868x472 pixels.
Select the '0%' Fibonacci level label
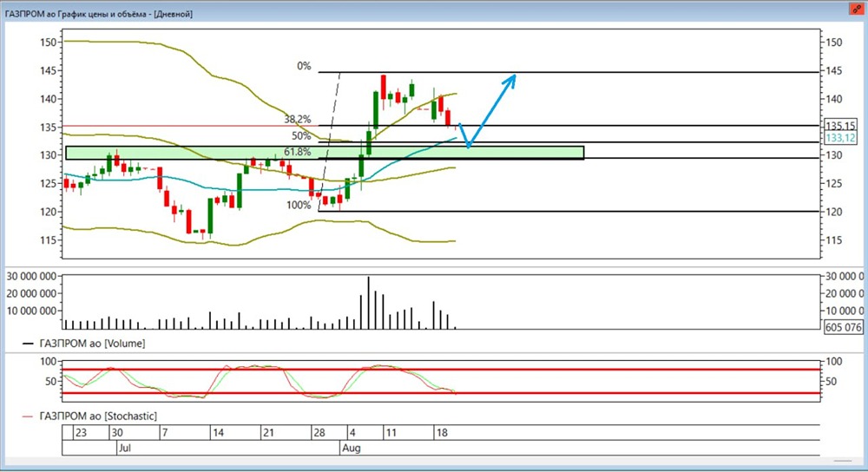(x=304, y=66)
